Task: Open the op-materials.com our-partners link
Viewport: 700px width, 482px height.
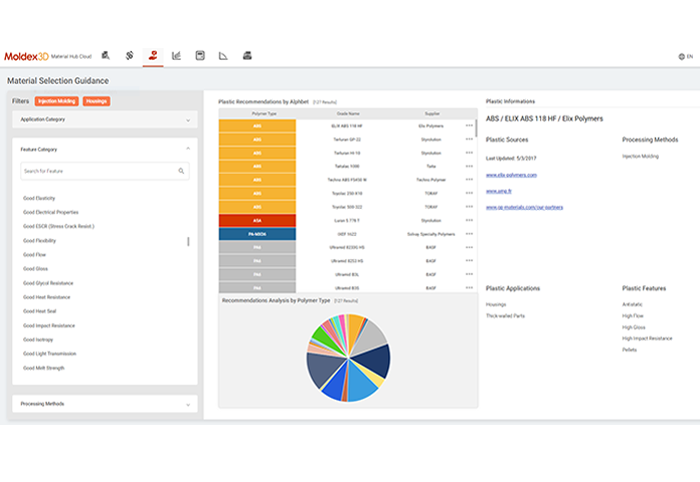Action: click(524, 207)
